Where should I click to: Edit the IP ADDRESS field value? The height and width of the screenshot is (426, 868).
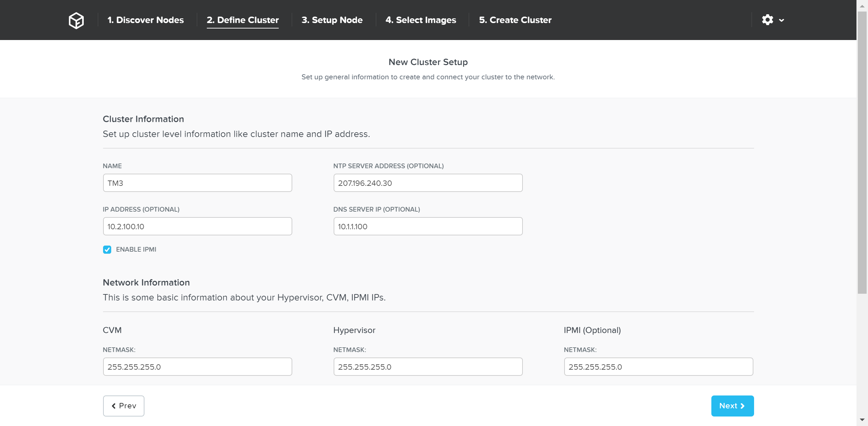pos(197,226)
